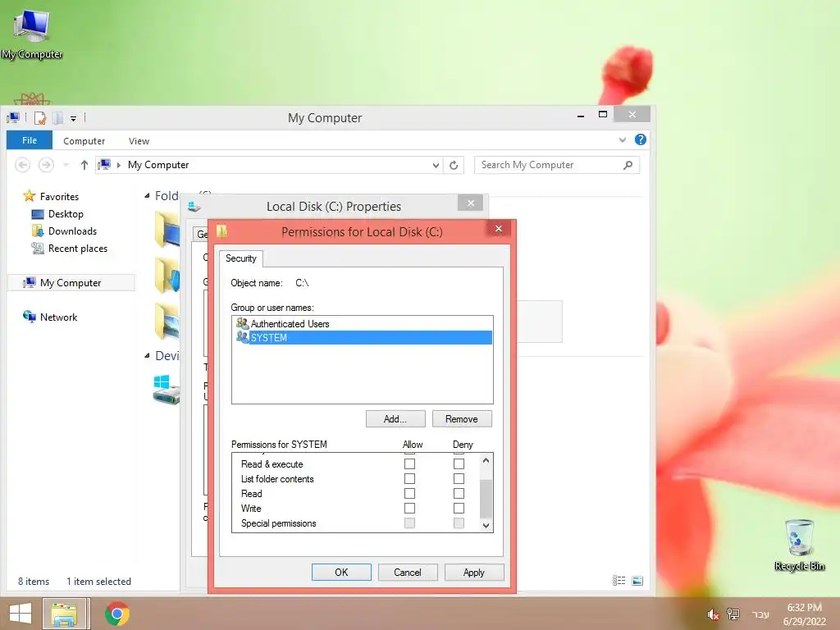Switch to details view in Explorer
The image size is (840, 630).
619,581
